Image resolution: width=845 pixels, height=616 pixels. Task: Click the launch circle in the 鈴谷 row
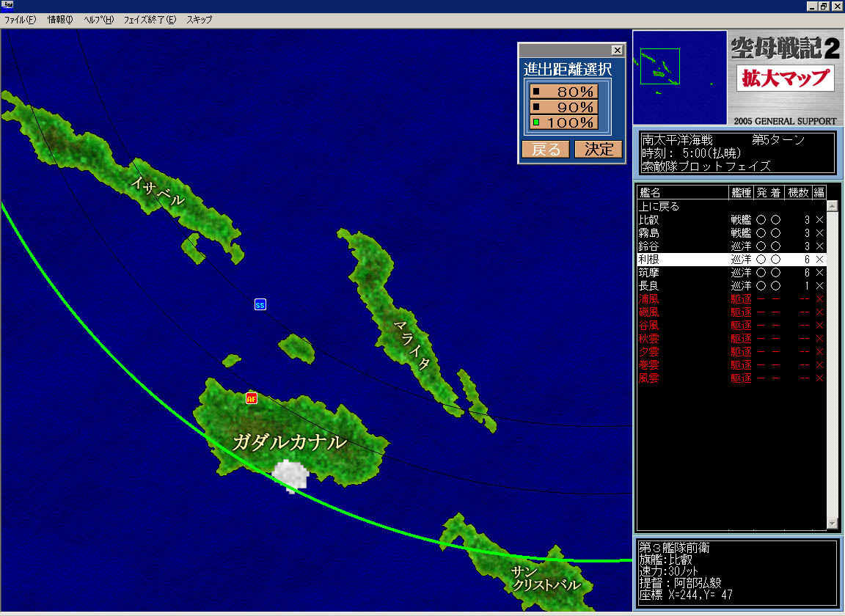tap(761, 246)
